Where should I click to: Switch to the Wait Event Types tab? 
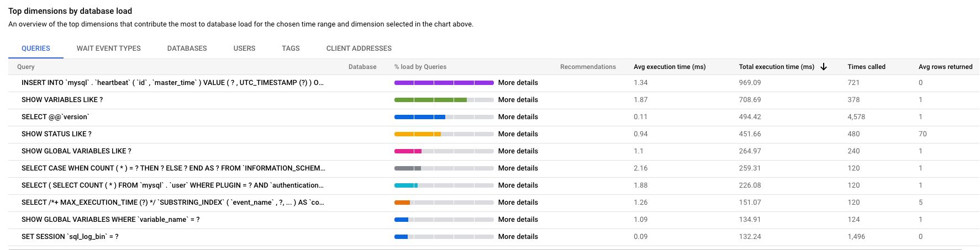coord(108,49)
